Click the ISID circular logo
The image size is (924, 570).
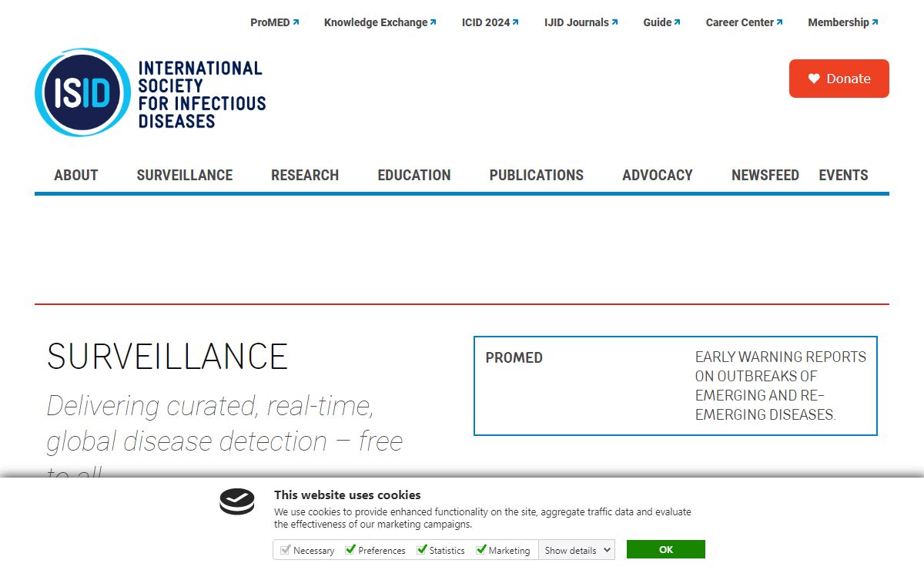(82, 92)
